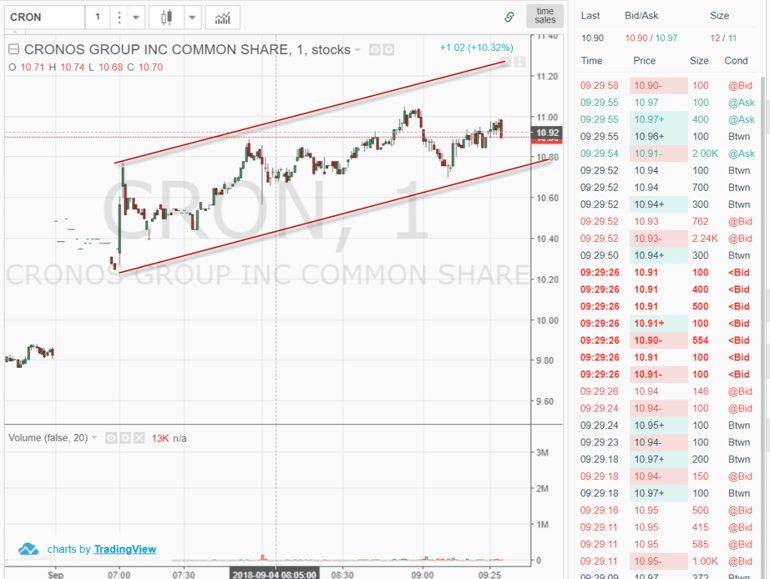Image resolution: width=770 pixels, height=579 pixels.
Task: Hide the CRON series with eye icon
Action: pos(374,49)
